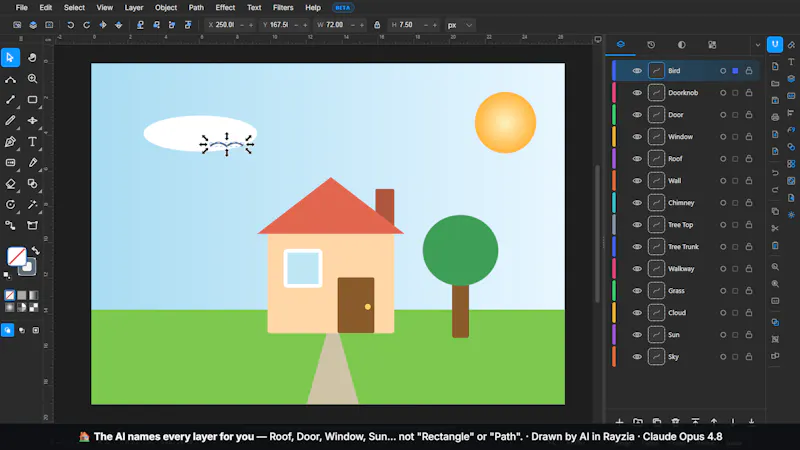Screen dimensions: 800x450
Task: Select the Cloud layer row
Action: [x=686, y=313]
